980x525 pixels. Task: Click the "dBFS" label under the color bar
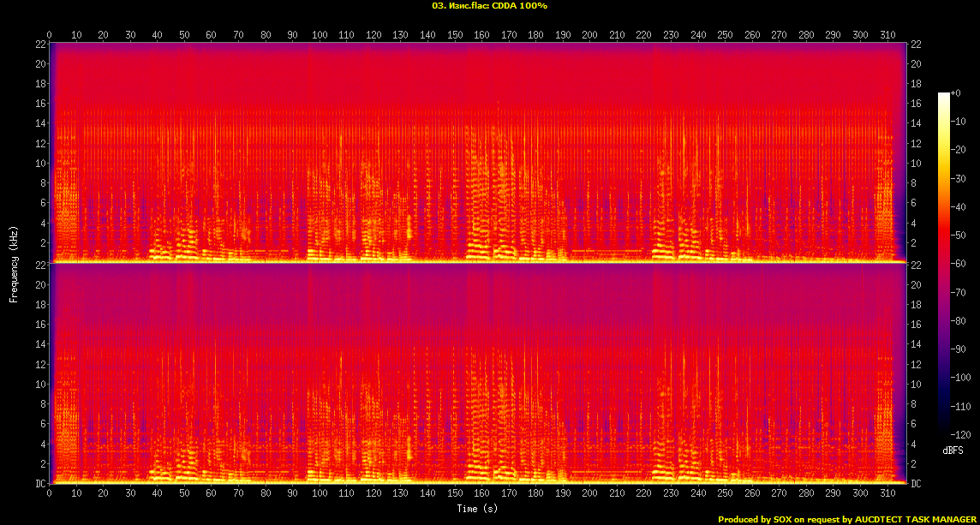click(x=953, y=450)
